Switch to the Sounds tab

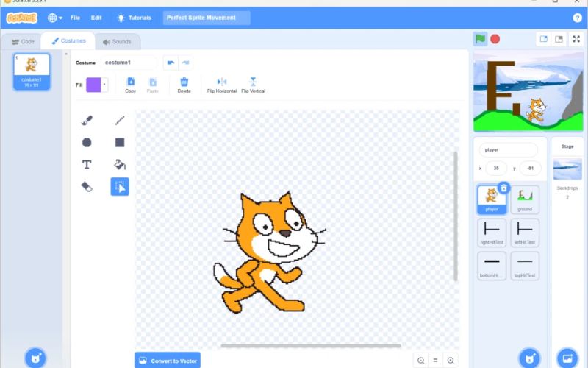pos(117,42)
